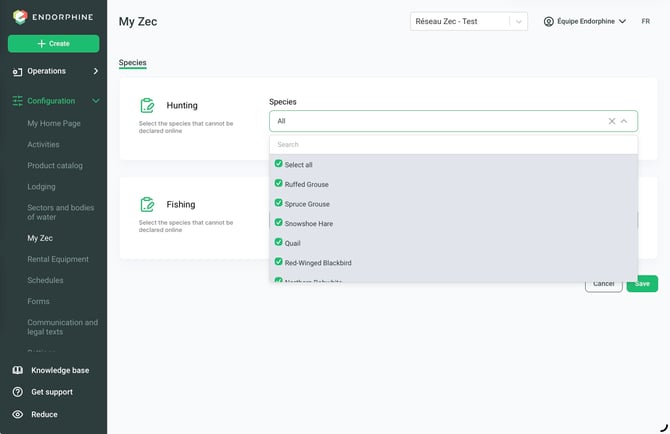670x434 pixels.
Task: Open Sectors and bodies of water
Action: coord(61,212)
